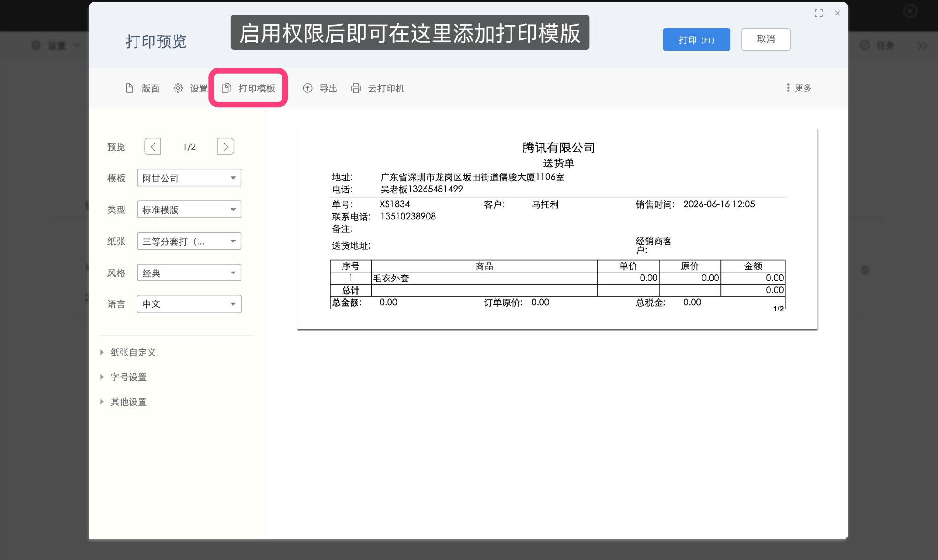Click the 金额 column header
This screenshot has height=560, width=938.
(x=753, y=266)
